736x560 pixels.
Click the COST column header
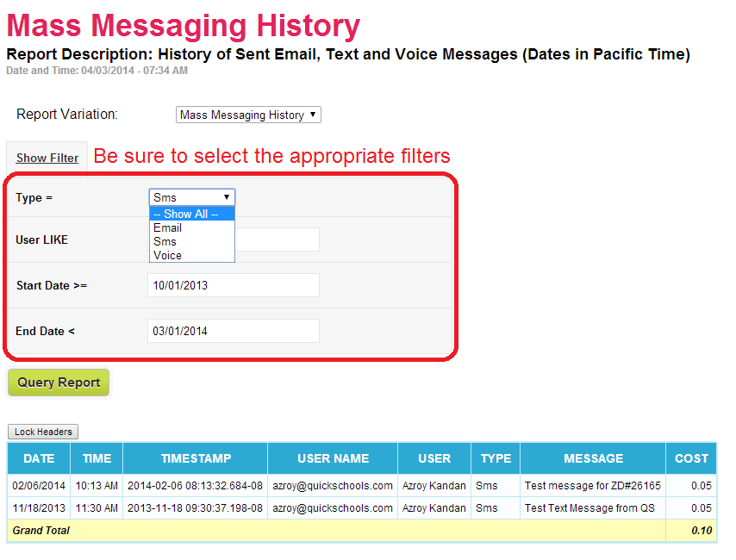[690, 458]
